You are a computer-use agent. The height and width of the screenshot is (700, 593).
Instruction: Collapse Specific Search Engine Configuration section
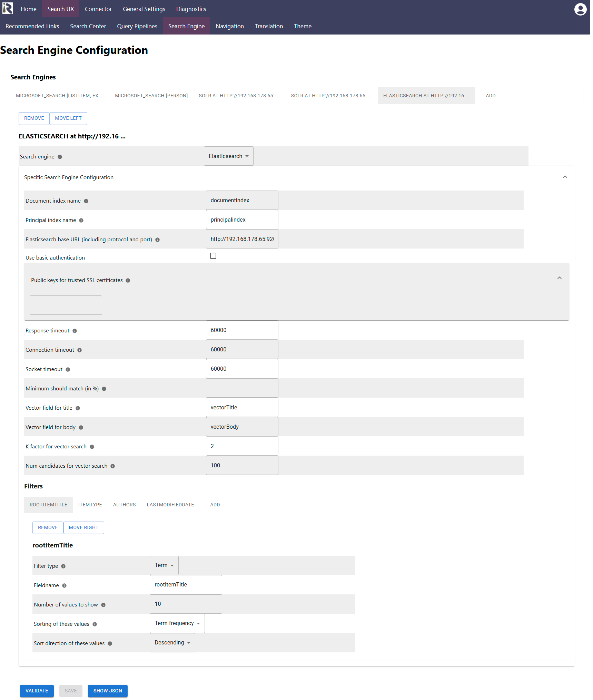565,177
